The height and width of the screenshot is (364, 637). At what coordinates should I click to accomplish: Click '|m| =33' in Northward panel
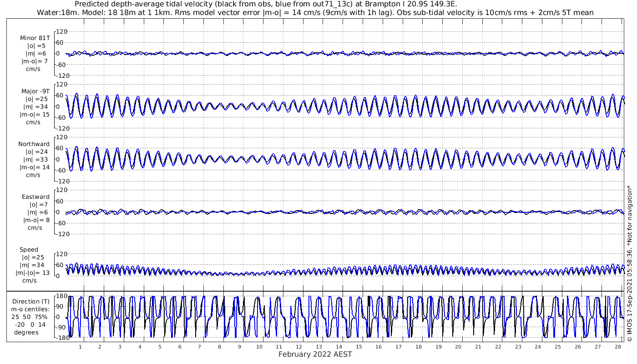tap(35, 160)
